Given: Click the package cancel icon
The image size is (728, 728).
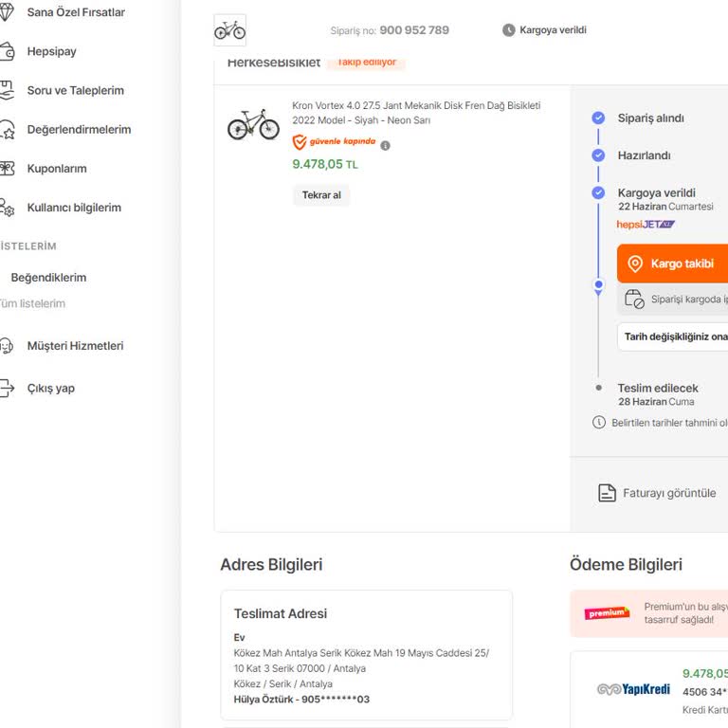Looking at the screenshot, I should pyautogui.click(x=634, y=299).
